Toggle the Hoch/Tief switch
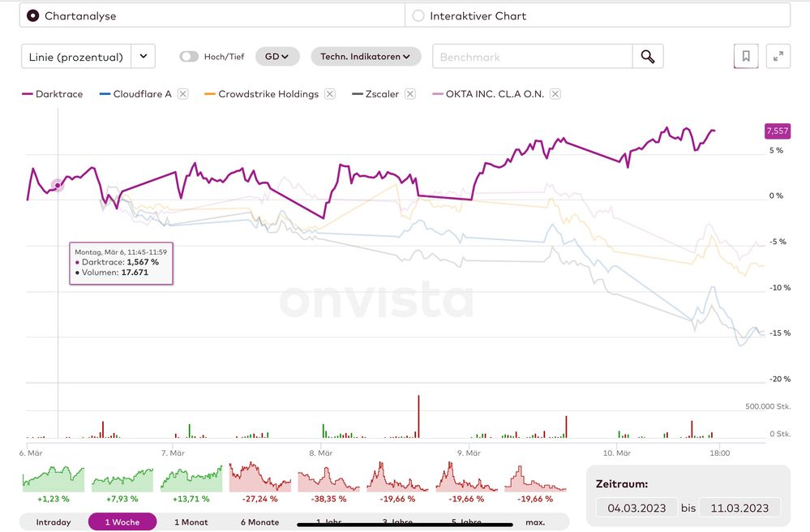 189,57
